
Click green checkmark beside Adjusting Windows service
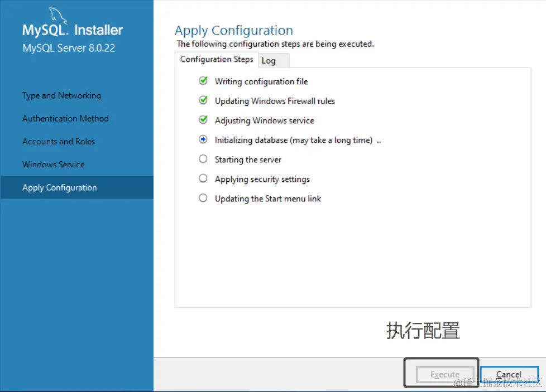tap(203, 120)
